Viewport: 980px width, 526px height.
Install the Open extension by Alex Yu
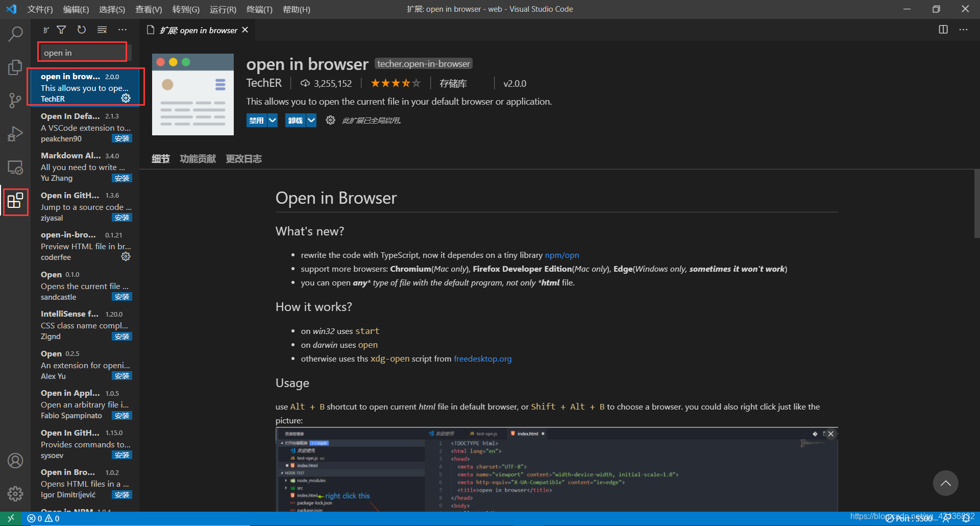(x=122, y=376)
